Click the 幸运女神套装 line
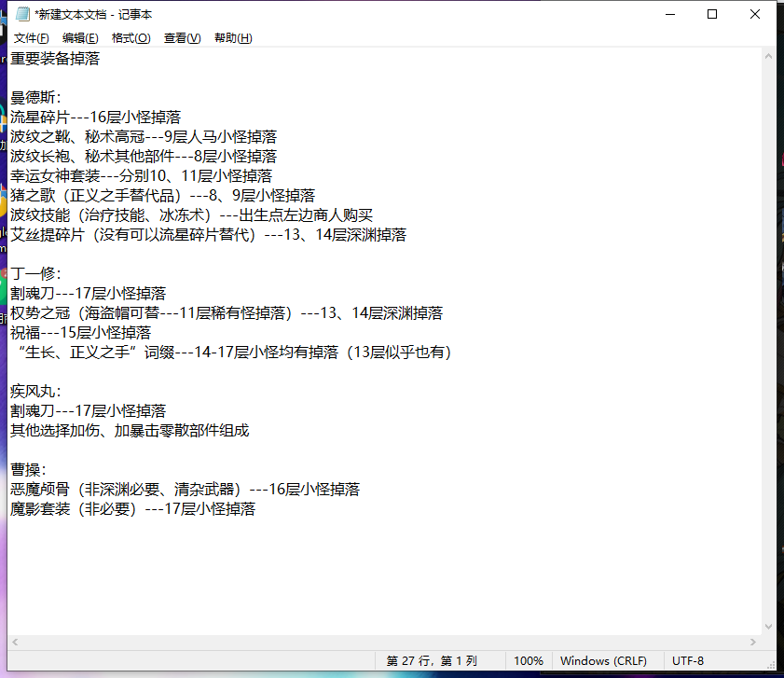The image size is (784, 678). (141, 175)
